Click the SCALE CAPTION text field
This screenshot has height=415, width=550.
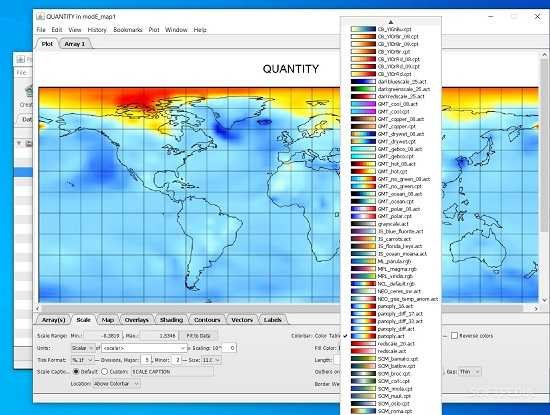(x=172, y=372)
